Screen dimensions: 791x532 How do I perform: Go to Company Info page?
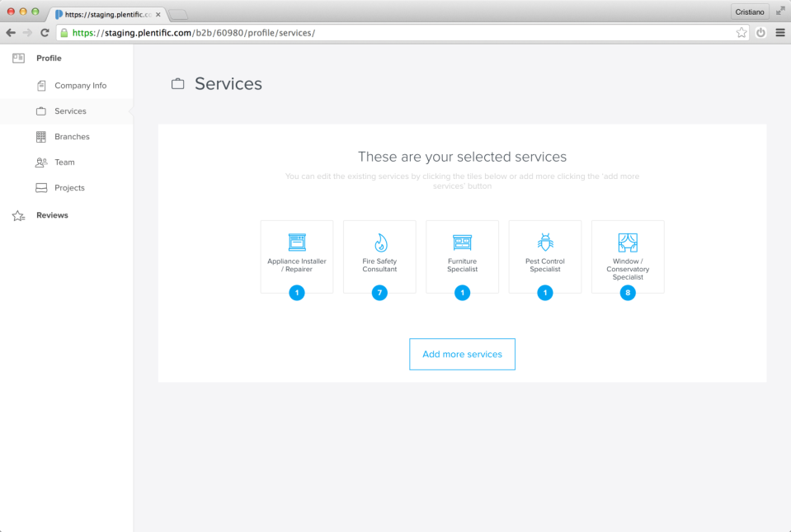81,86
